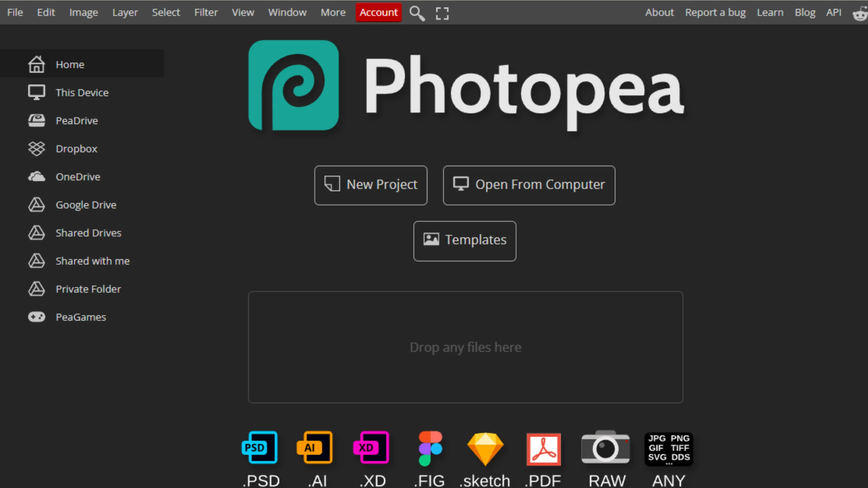Select the .AI format icon
868x488 pixels.
point(315,448)
